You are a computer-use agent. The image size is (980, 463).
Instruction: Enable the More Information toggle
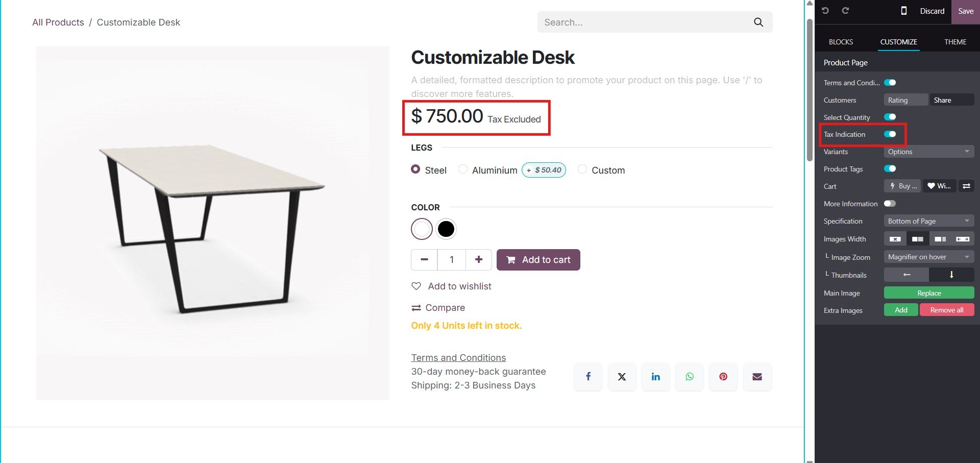890,204
